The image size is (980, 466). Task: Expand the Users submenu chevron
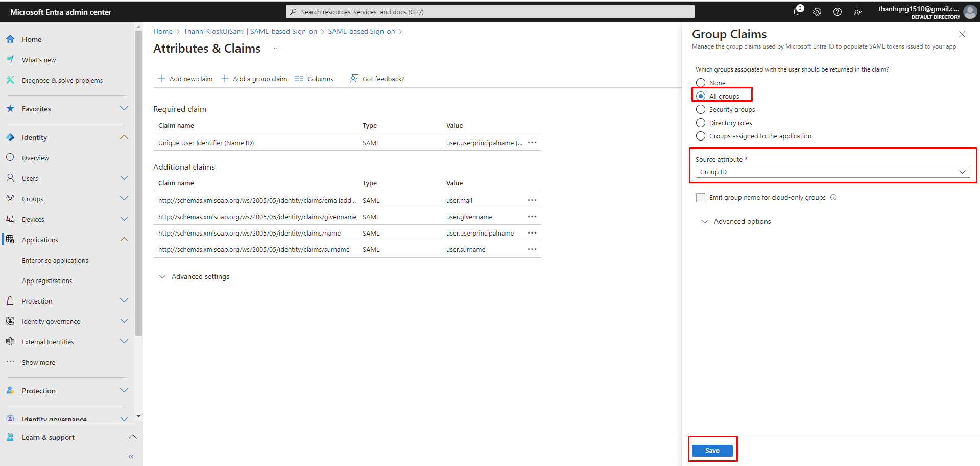coord(124,178)
